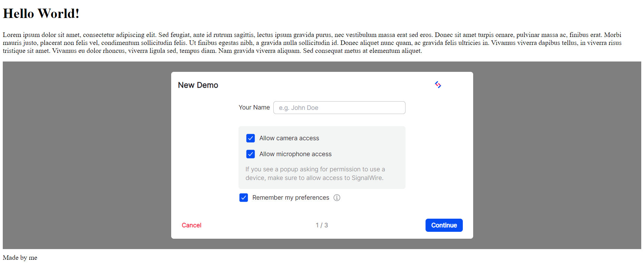Click the Allow microphone access label text
The width and height of the screenshot is (644, 266).
click(295, 154)
